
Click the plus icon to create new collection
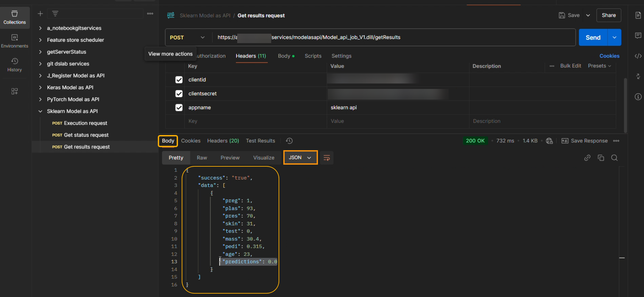40,14
